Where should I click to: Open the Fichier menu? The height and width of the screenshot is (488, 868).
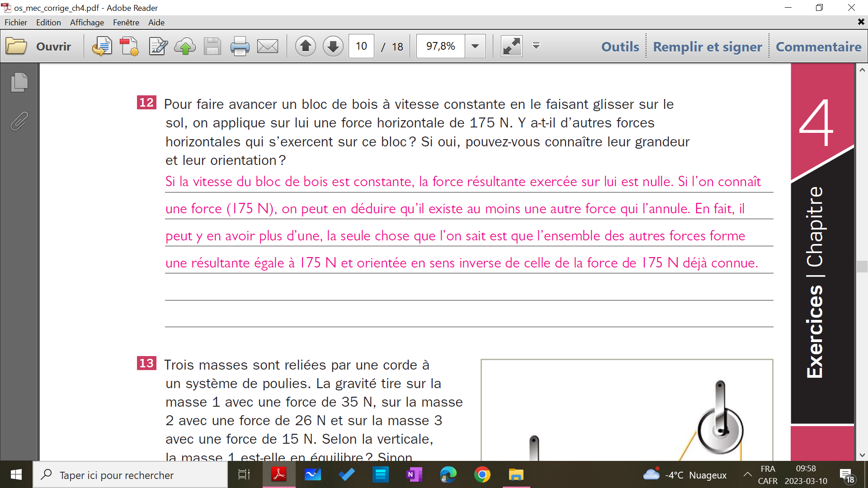coord(16,22)
